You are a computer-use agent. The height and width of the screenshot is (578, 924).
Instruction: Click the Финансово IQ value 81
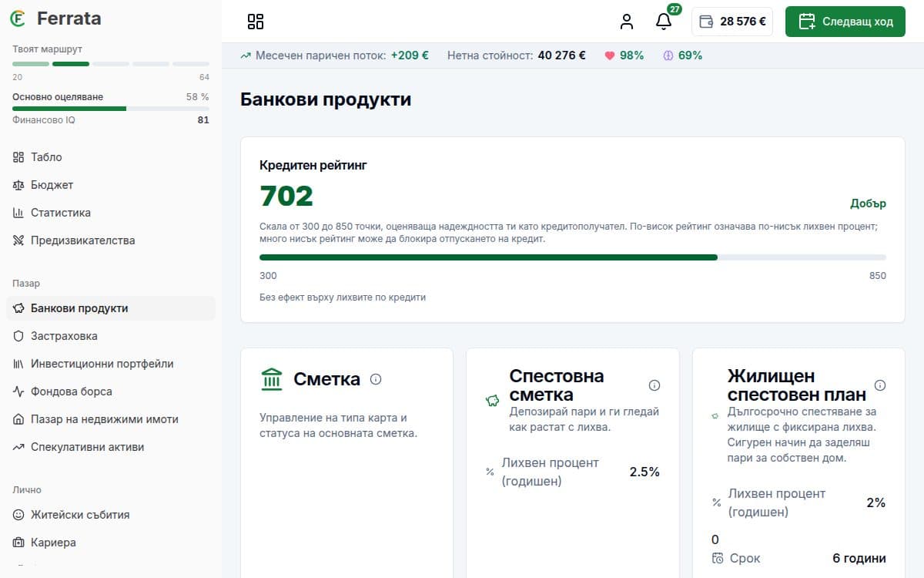tap(203, 120)
